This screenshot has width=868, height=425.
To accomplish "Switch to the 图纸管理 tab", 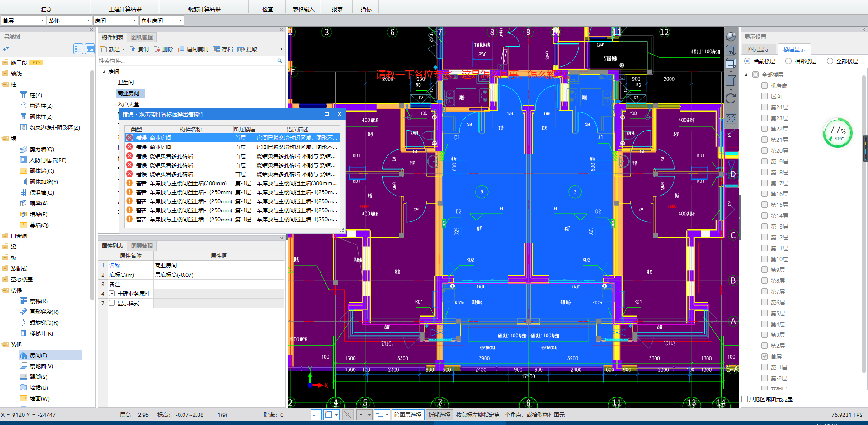I will pos(142,37).
